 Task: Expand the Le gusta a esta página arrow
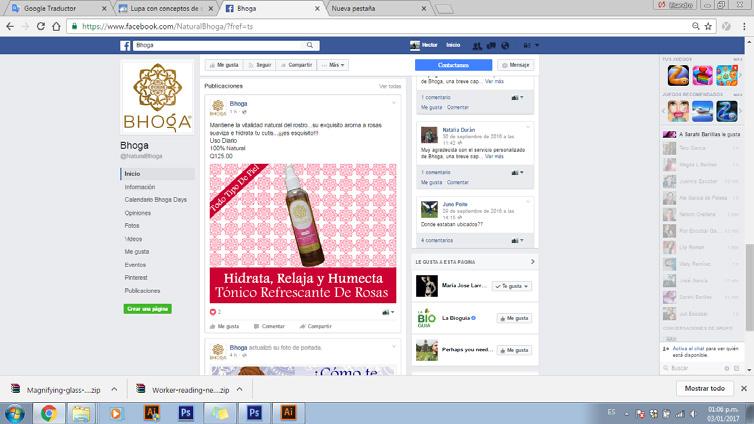(532, 262)
